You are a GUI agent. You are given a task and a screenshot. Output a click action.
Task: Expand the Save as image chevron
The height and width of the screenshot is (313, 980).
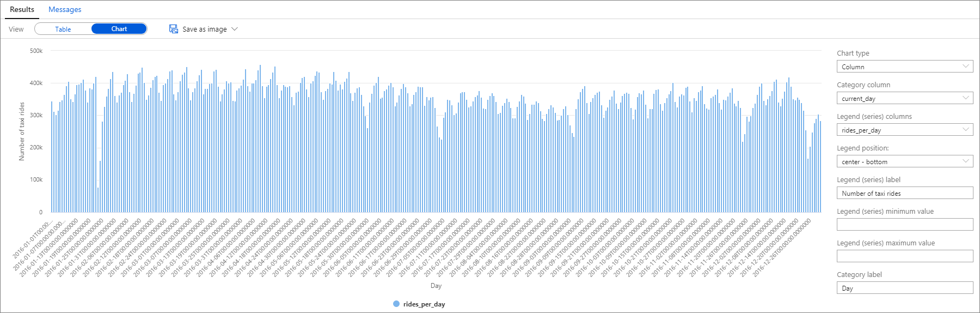click(235, 29)
